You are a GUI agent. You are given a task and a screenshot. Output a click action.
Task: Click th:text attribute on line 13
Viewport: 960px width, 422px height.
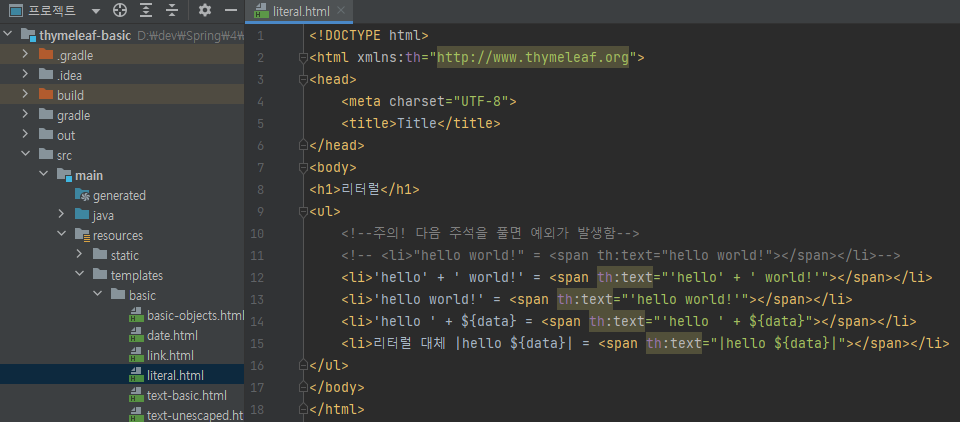585,300
